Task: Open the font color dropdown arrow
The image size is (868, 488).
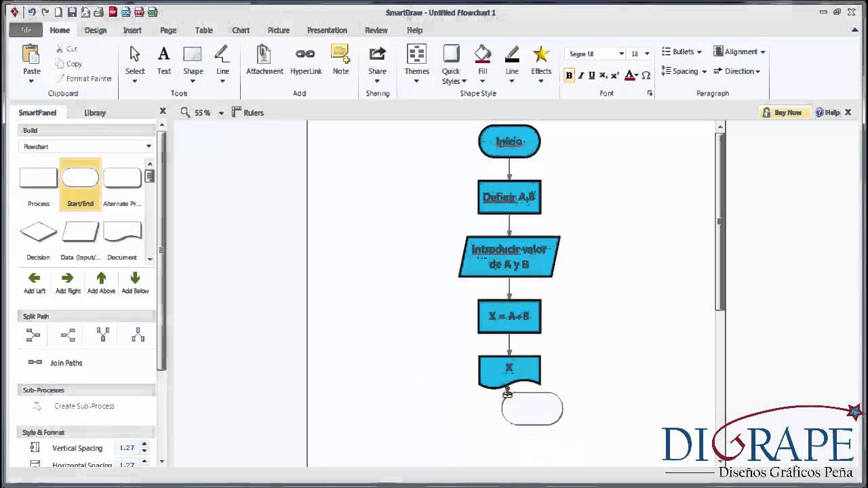Action: pos(636,75)
